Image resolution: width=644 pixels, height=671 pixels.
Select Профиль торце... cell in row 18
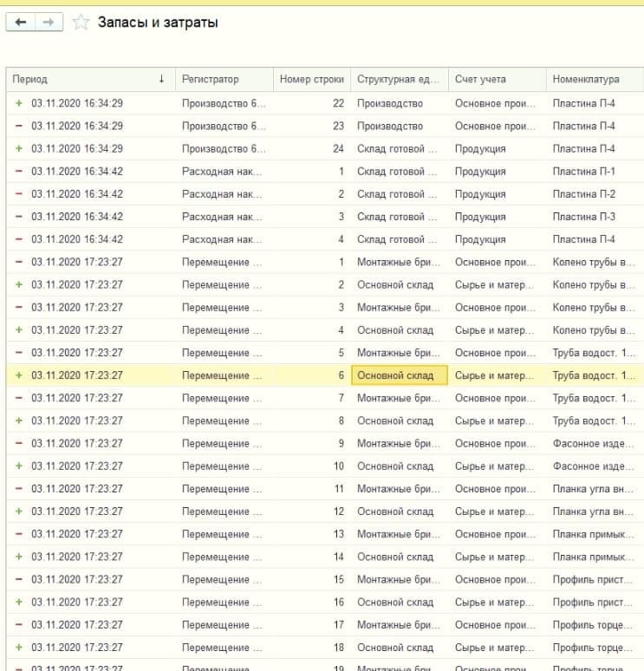coord(595,648)
